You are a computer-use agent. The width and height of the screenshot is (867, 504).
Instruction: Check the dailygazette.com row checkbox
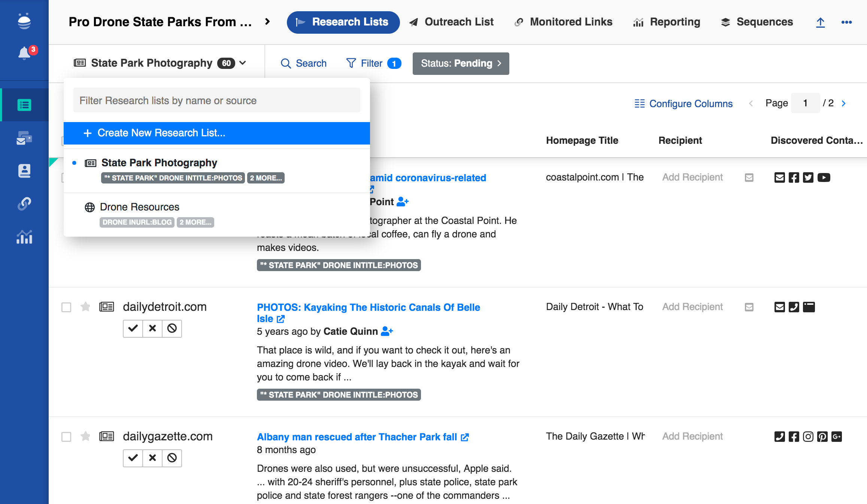pos(66,437)
